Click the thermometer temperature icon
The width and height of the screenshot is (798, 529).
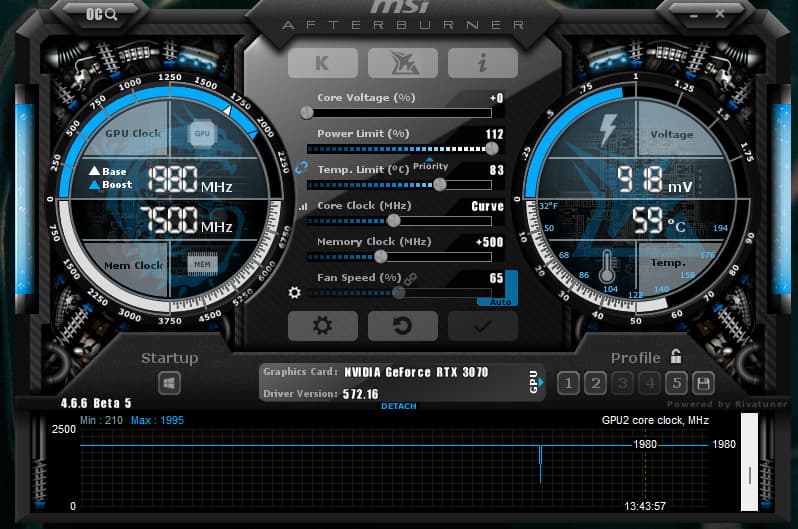click(x=607, y=266)
